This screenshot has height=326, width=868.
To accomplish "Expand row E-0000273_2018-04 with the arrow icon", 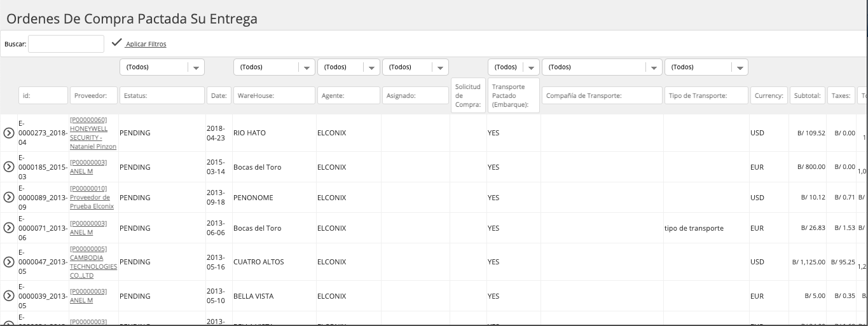I will point(9,133).
